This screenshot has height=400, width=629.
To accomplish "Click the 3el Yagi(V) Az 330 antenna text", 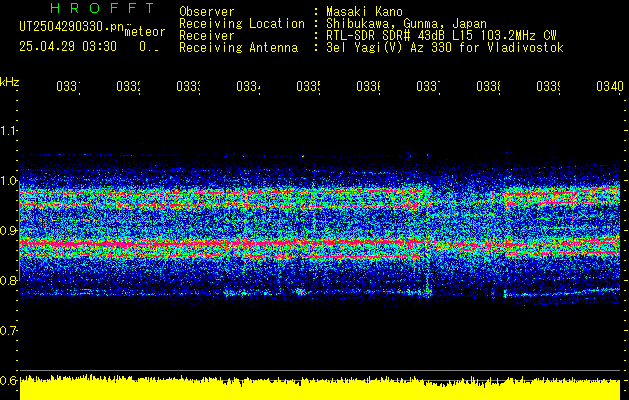I will [445, 48].
